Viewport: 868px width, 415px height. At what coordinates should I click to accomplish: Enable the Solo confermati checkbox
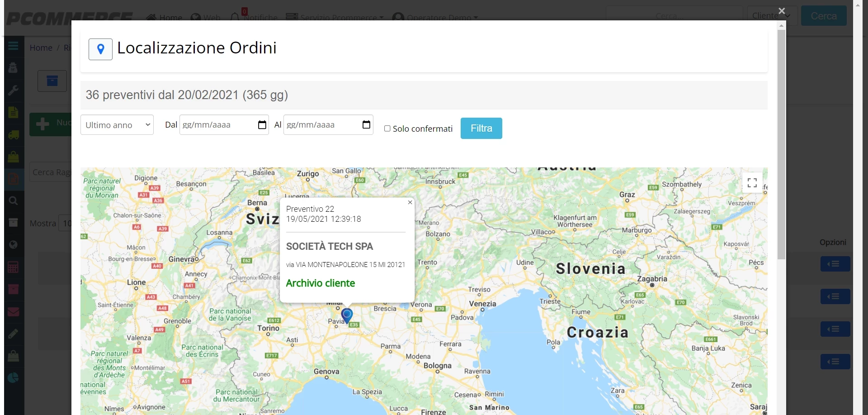[x=387, y=129]
